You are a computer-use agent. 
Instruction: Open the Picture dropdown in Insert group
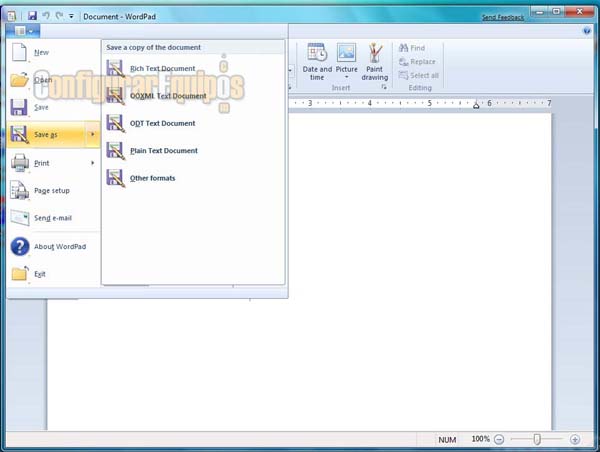point(347,77)
